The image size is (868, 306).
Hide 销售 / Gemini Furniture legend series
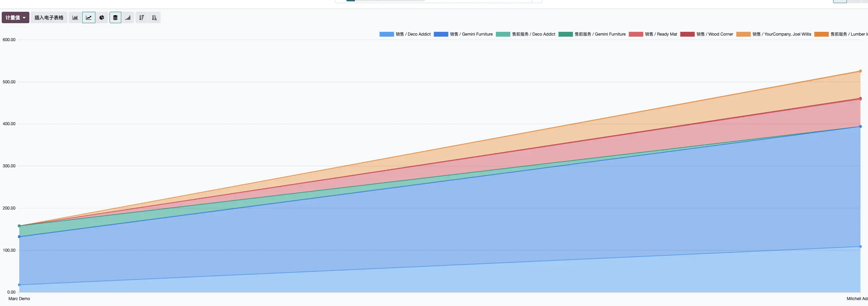[x=463, y=34]
